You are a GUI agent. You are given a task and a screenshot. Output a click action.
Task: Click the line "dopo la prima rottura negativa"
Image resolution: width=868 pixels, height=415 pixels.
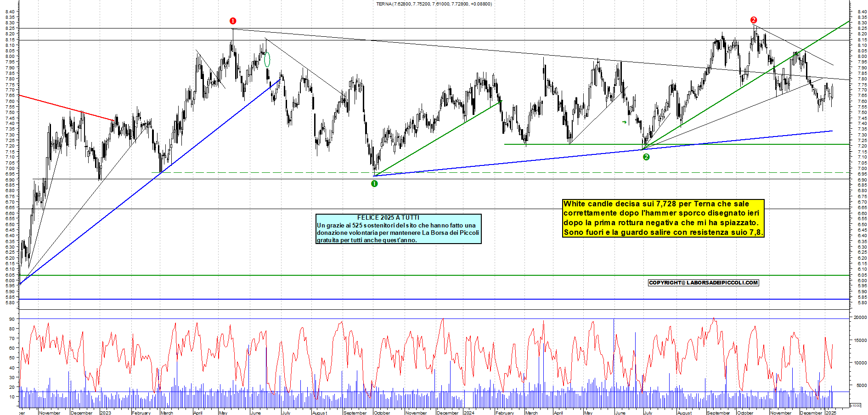[661, 223]
